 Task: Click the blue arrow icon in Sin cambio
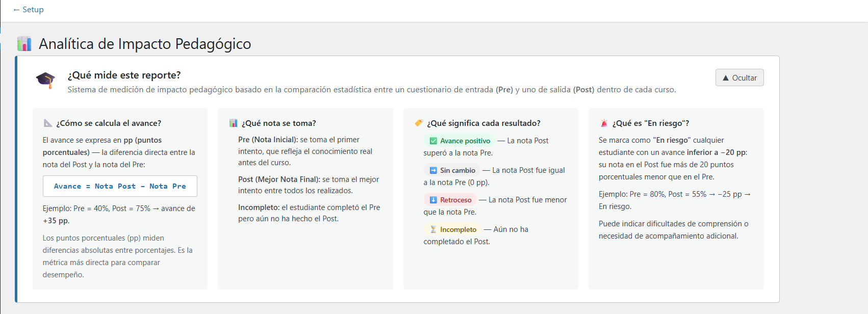click(x=433, y=170)
